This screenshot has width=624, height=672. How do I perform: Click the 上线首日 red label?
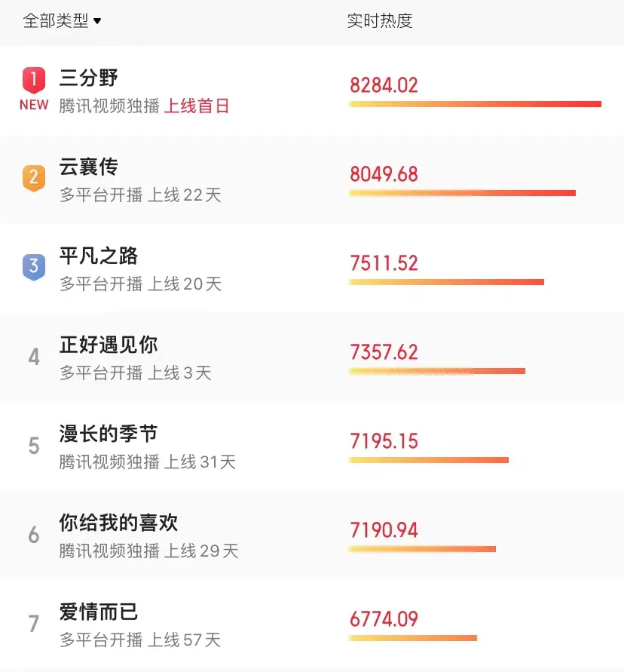pyautogui.click(x=197, y=106)
